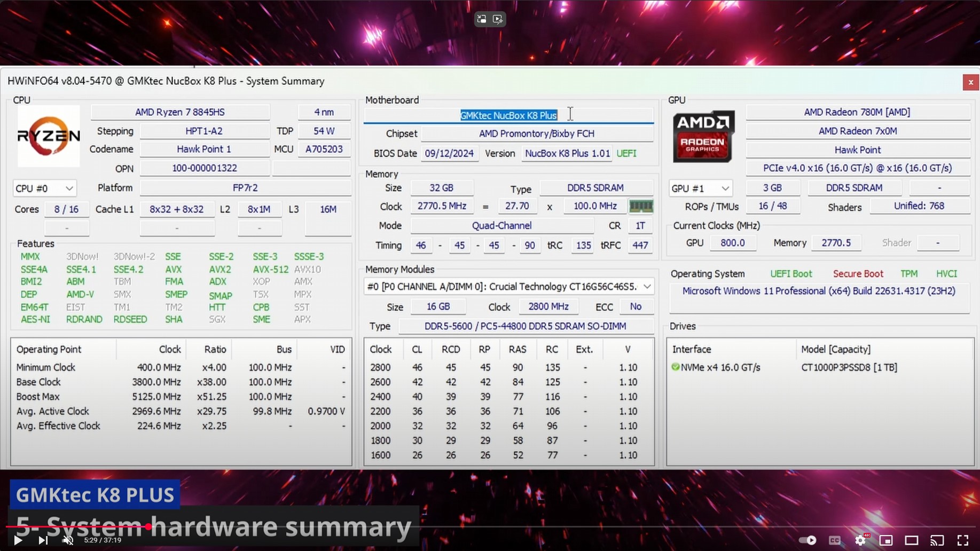Click the green NVMe drive status icon
980x551 pixels.
(x=675, y=367)
